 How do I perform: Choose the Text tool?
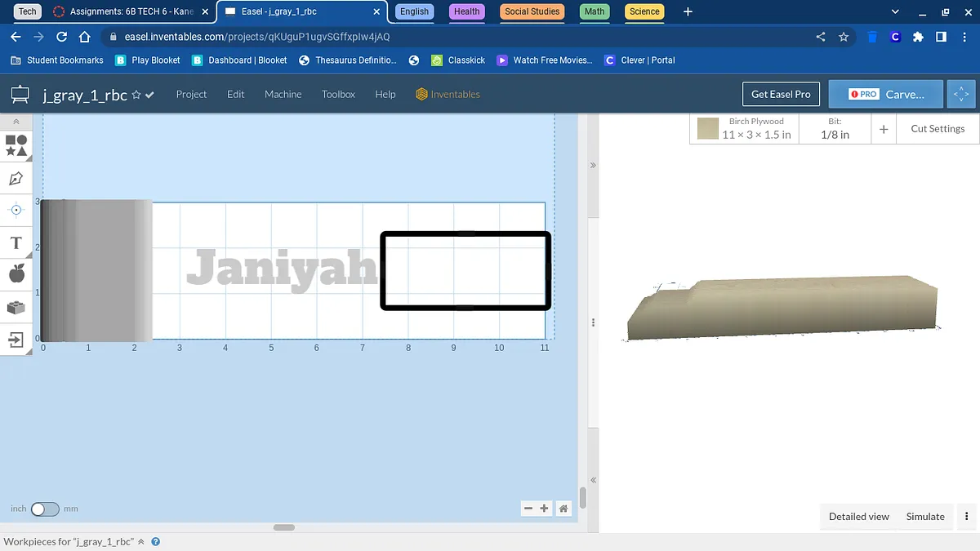point(16,243)
